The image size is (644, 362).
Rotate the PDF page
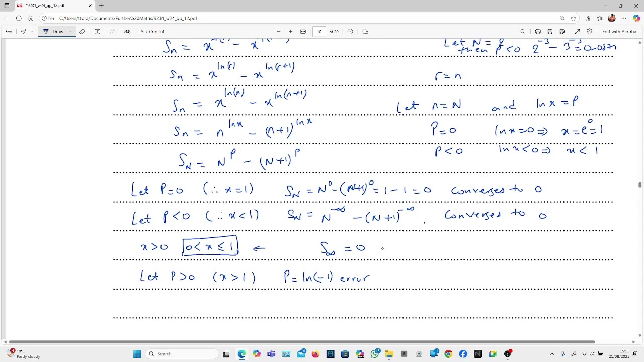[350, 31]
